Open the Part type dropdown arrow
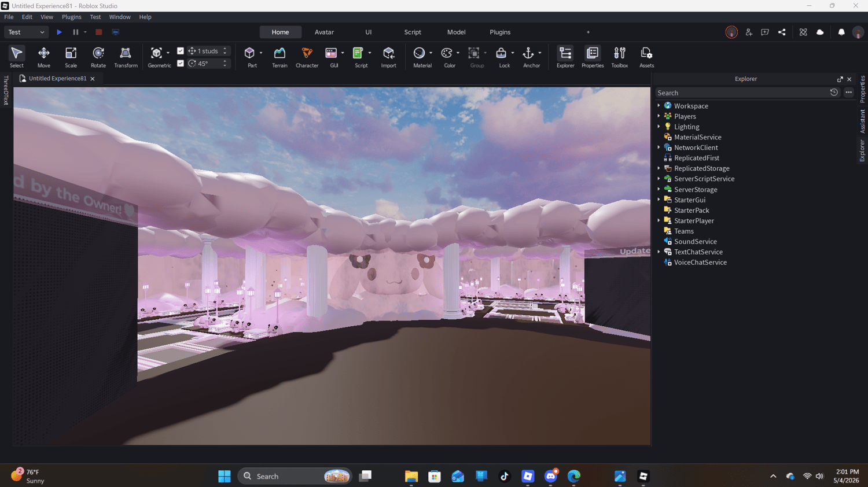Image resolution: width=868 pixels, height=487 pixels. (261, 53)
